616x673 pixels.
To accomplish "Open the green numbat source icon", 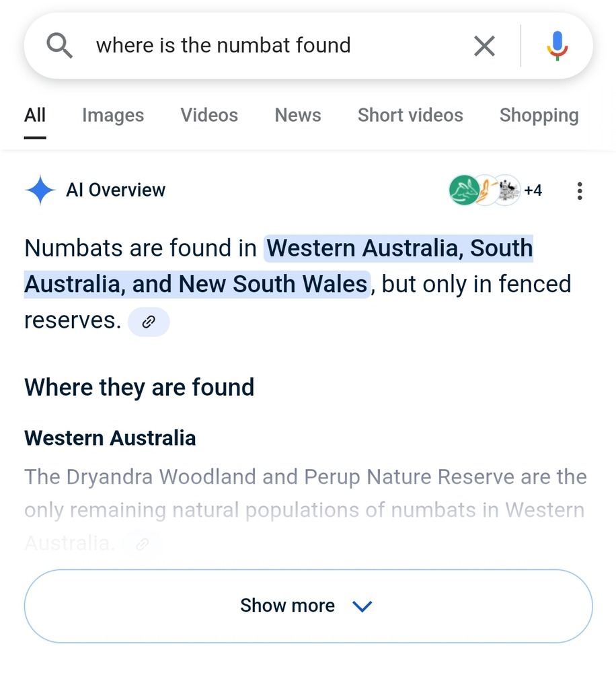I will 464,190.
